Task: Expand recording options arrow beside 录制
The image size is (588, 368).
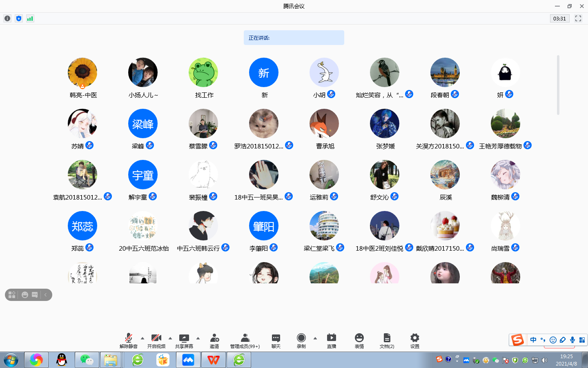Action: (315, 338)
